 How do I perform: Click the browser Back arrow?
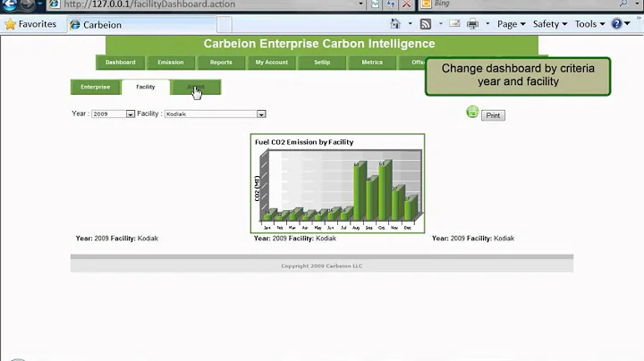pyautogui.click(x=10, y=4)
